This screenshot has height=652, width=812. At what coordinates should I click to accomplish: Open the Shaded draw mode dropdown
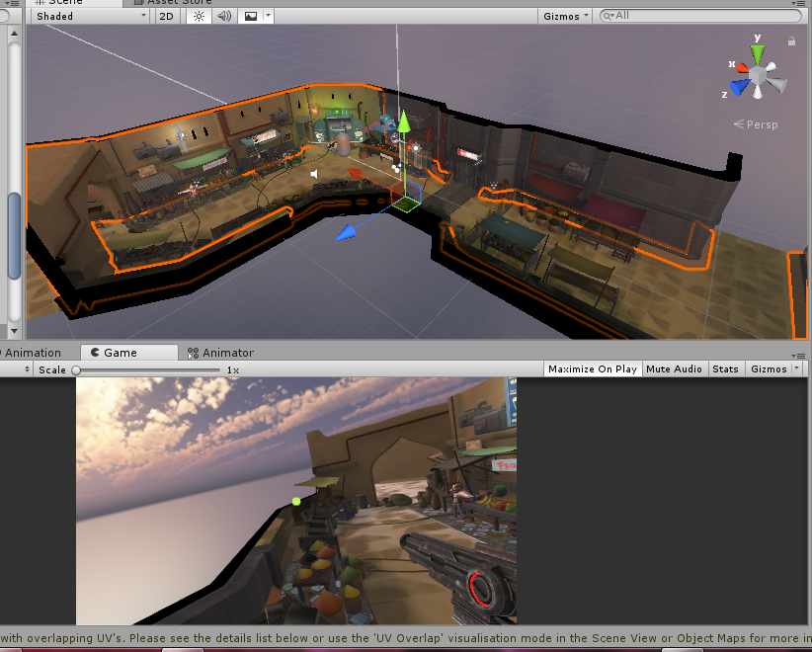click(91, 16)
